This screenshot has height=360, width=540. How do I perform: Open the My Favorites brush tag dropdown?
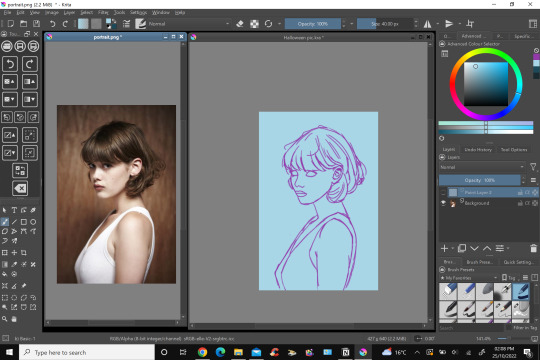pos(468,278)
